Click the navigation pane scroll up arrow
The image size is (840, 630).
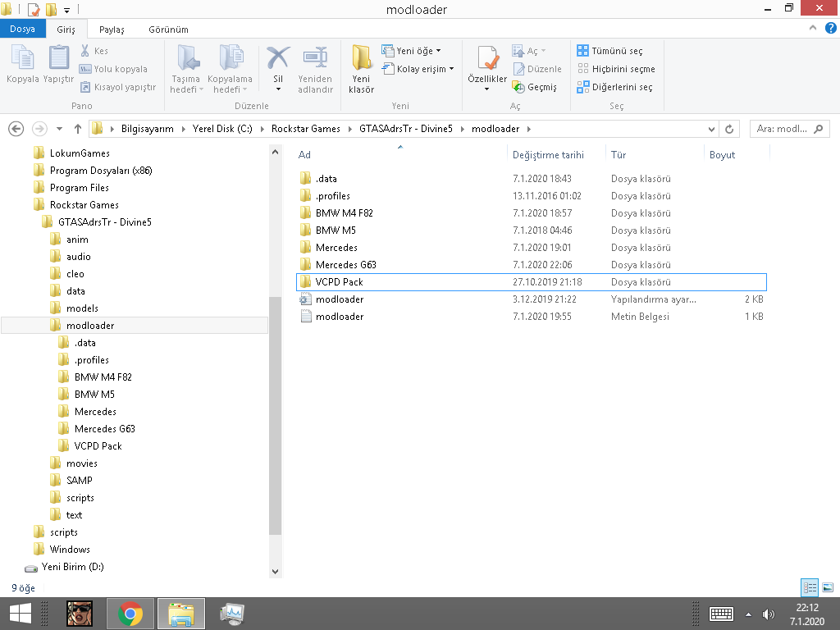[275, 152]
